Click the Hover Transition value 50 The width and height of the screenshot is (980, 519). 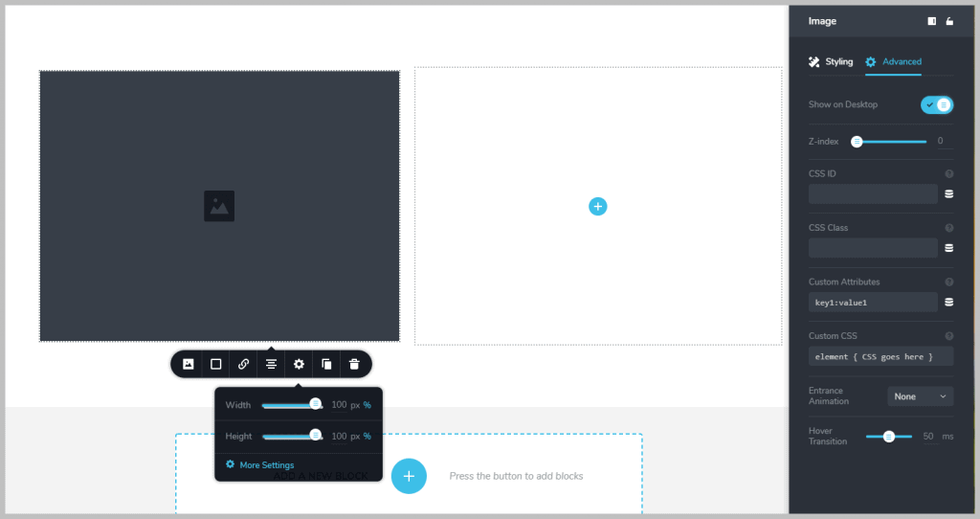[928, 437]
